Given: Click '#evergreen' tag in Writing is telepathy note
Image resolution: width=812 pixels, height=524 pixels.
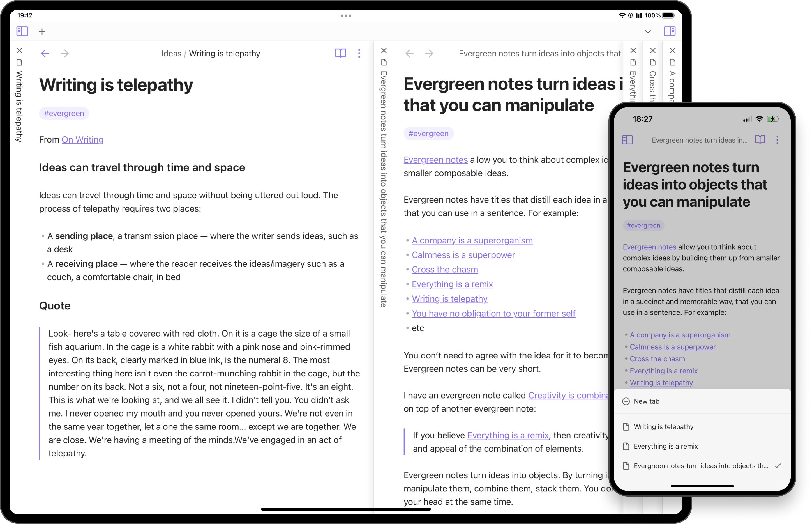Looking at the screenshot, I should 63,113.
